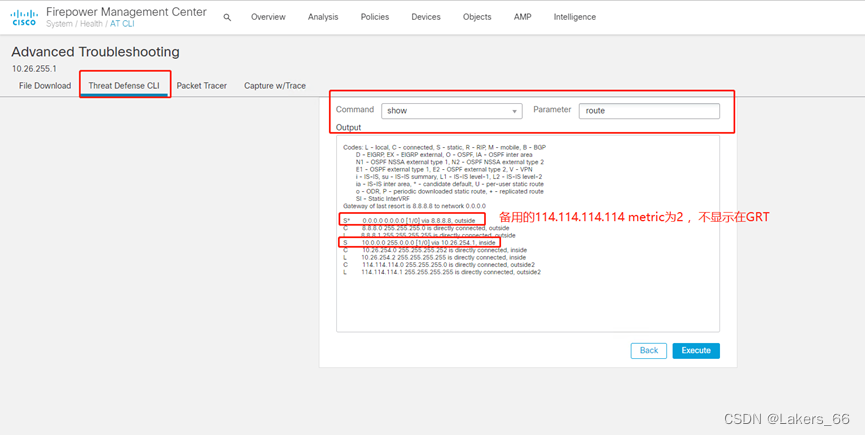
Task: Click the static route 10.0.0.0 via 10.26.254.1 line
Action: pyautogui.click(x=420, y=243)
